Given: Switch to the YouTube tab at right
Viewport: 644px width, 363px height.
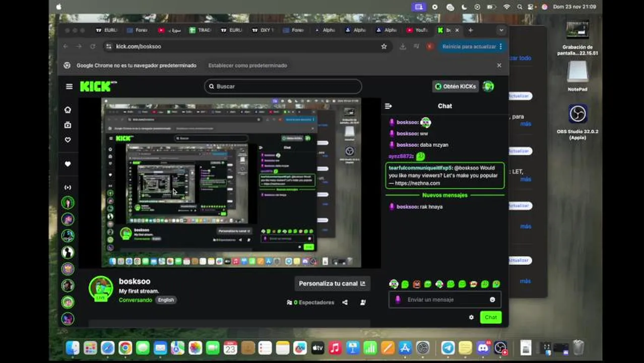Looking at the screenshot, I should tap(417, 30).
